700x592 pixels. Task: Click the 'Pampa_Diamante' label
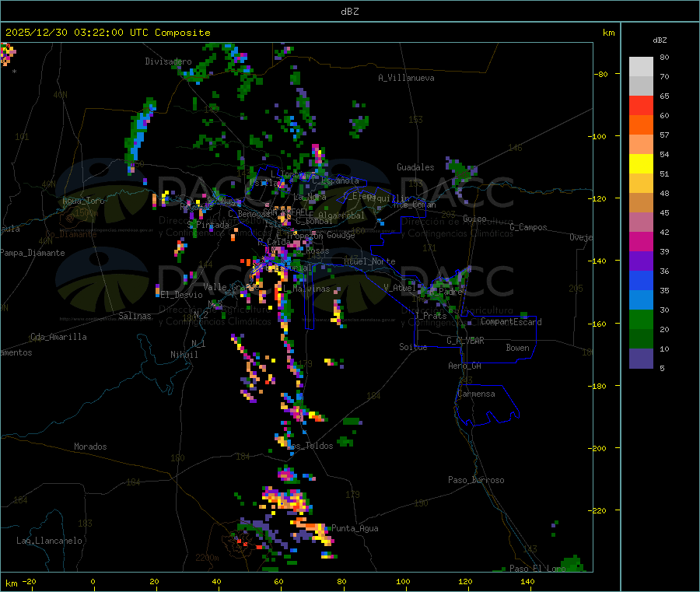[33, 253]
